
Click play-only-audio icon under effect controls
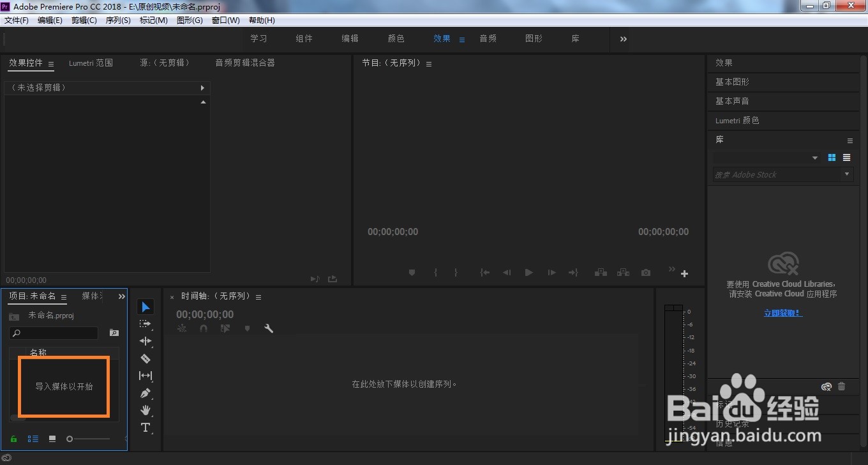(315, 279)
